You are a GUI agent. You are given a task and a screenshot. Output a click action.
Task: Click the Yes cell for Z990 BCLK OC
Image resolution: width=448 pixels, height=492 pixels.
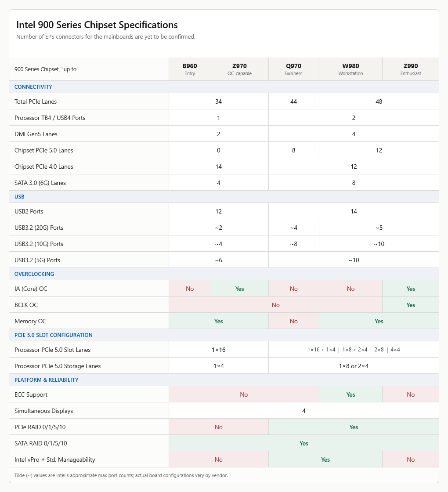tap(411, 305)
